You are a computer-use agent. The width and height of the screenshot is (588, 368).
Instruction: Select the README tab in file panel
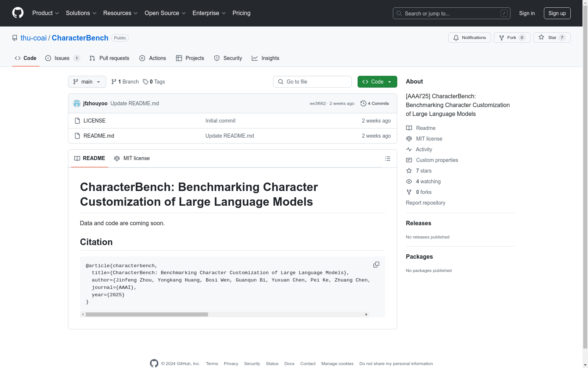coord(90,158)
